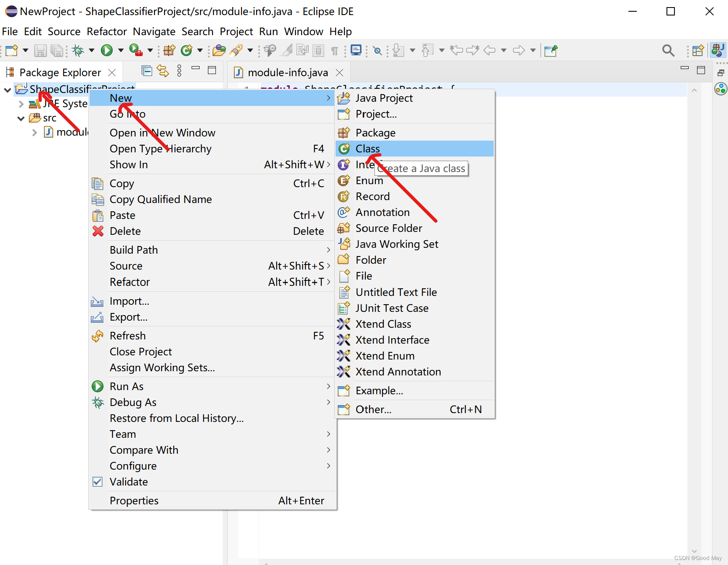
Task: Switch to the module-info.java editor tab
Action: 288,72
